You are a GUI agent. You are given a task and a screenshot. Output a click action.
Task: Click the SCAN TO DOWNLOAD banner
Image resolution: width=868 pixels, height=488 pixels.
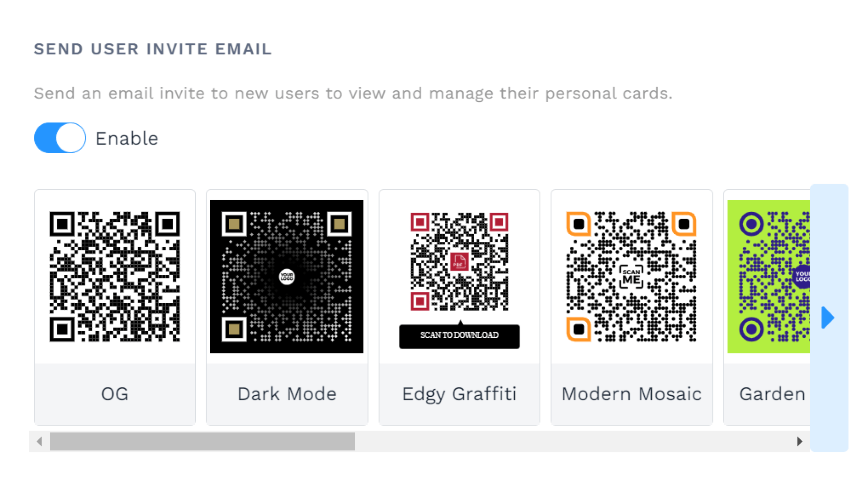coord(459,335)
